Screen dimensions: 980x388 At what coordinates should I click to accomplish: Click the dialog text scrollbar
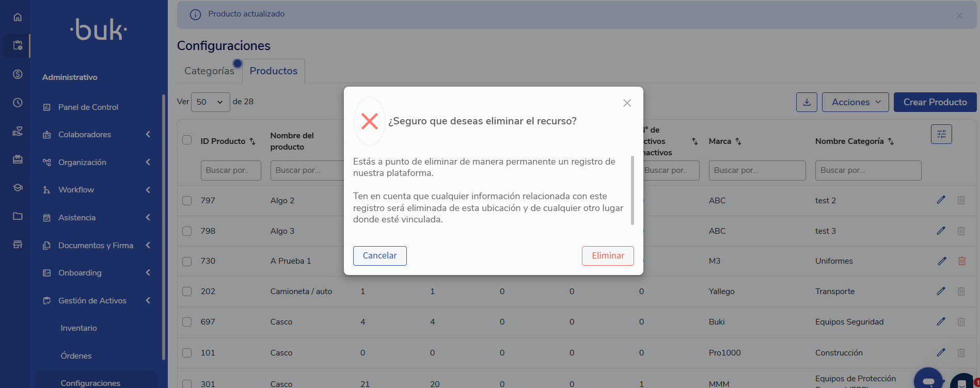(633, 190)
